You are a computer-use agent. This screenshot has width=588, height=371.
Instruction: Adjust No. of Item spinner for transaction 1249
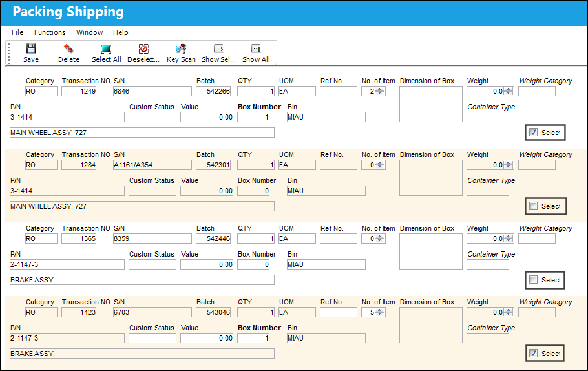[x=380, y=91]
